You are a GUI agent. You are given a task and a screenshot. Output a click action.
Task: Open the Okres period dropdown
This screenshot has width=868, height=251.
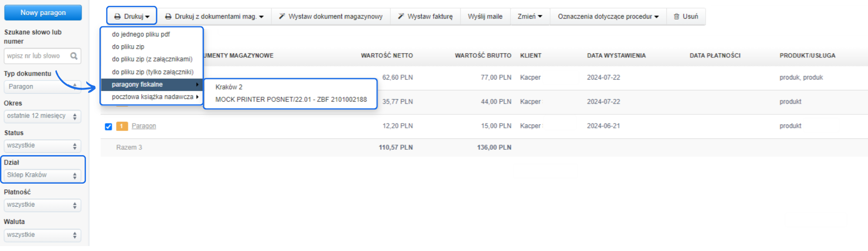(x=42, y=116)
